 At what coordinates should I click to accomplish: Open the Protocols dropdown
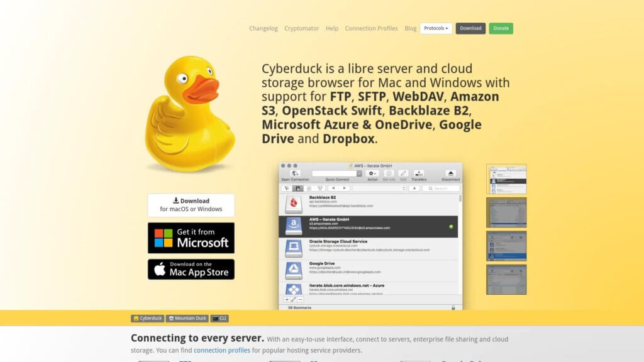click(x=436, y=28)
